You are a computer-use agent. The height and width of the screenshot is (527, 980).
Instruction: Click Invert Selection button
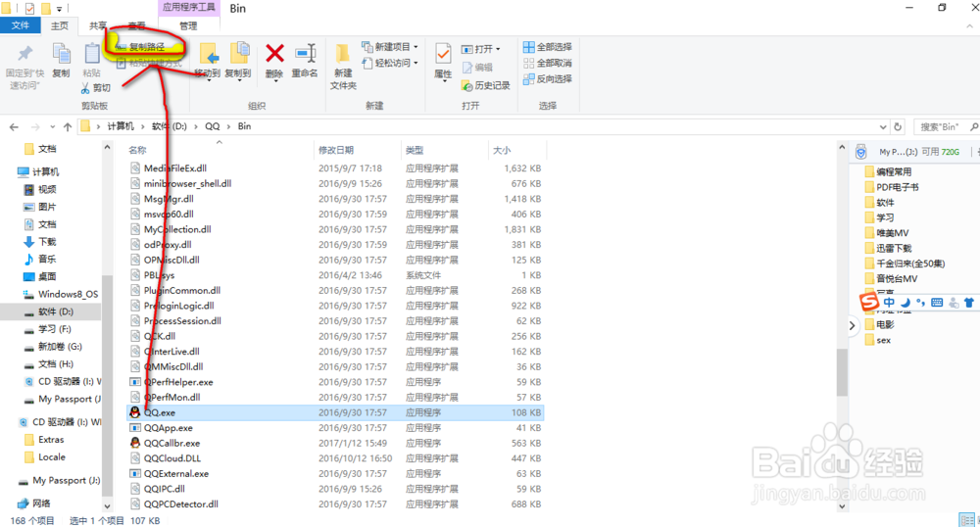point(548,79)
